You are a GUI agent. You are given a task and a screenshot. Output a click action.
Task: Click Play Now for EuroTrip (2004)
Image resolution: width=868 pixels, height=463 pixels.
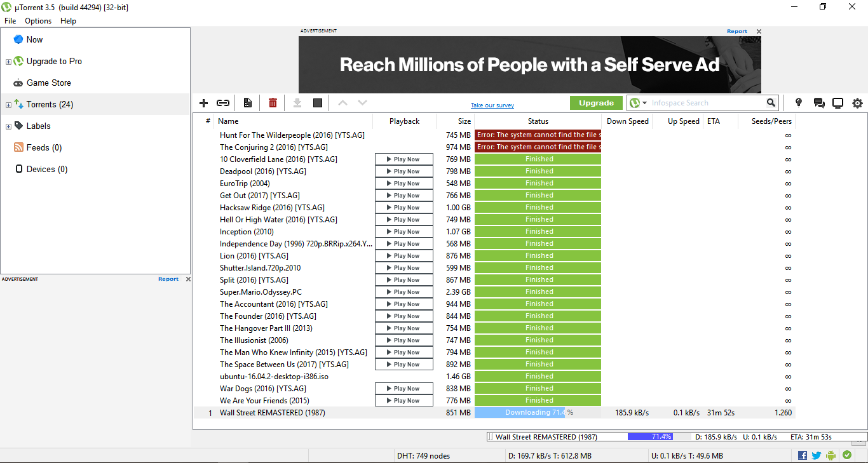click(404, 184)
